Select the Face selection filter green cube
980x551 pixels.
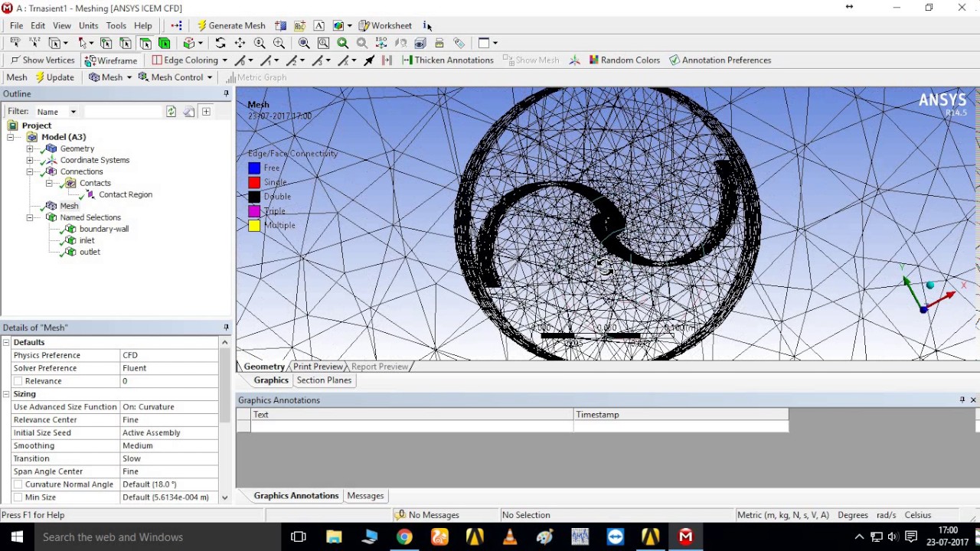point(145,43)
